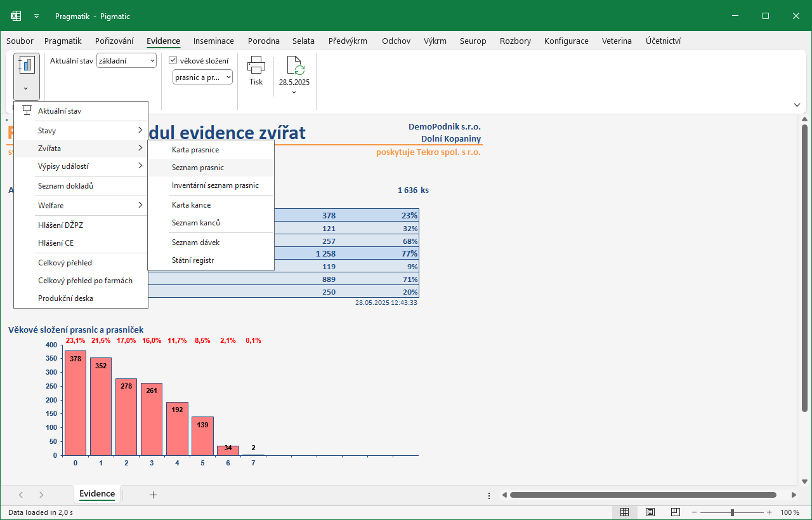Switch to Normal view in status bar
The height and width of the screenshot is (520, 812).
[x=624, y=512]
